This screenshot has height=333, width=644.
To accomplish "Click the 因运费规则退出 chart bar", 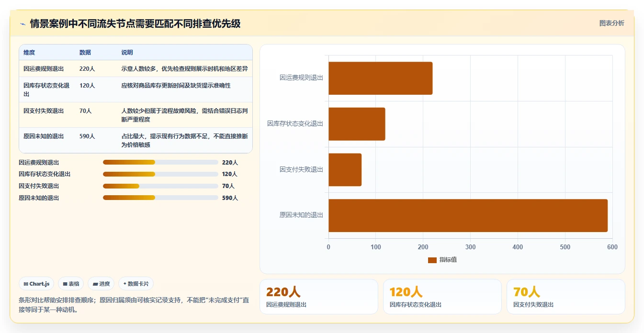I will (x=380, y=78).
